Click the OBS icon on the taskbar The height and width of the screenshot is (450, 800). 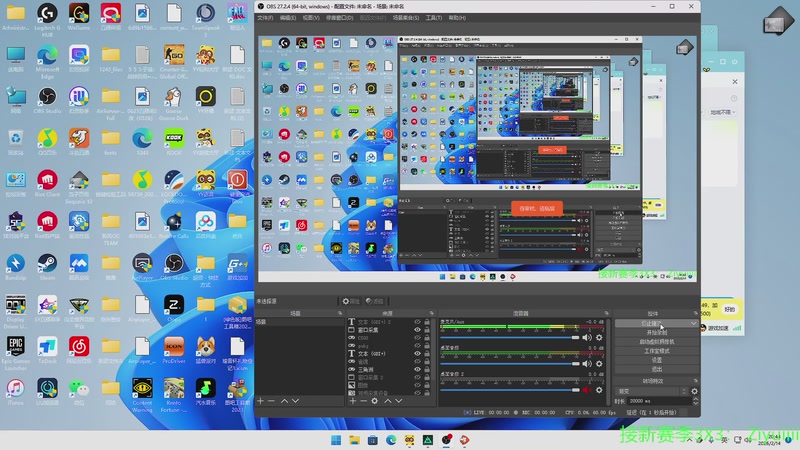[446, 440]
